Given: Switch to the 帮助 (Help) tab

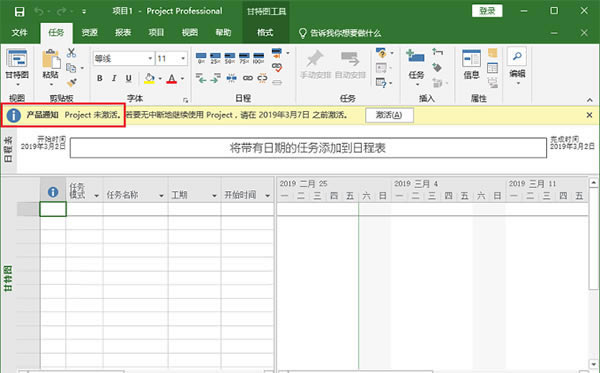Looking at the screenshot, I should (223, 33).
